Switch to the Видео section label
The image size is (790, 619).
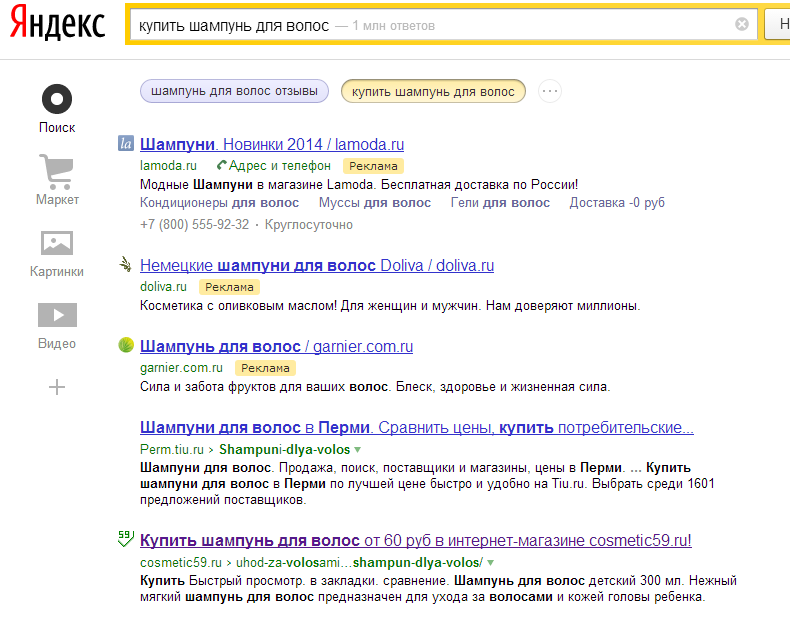(57, 343)
